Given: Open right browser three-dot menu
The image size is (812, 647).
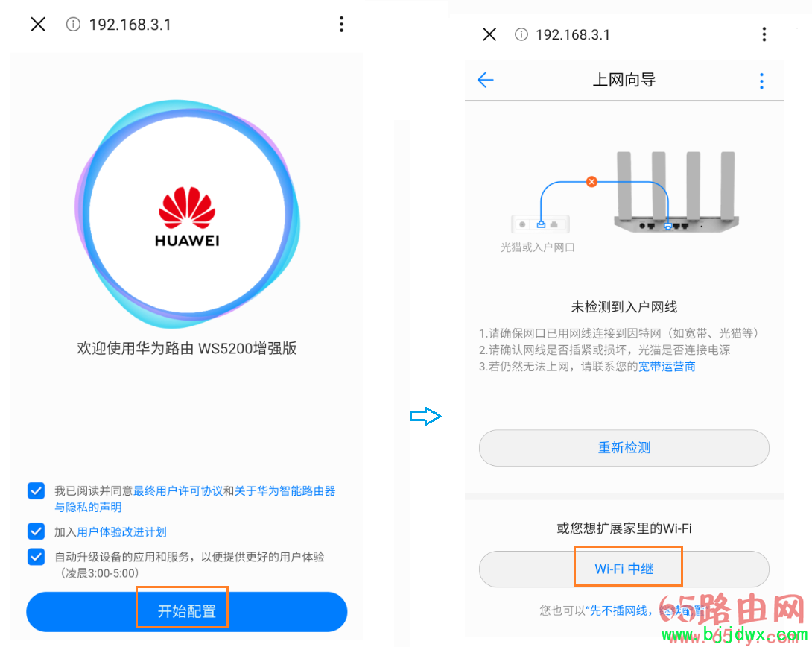Looking at the screenshot, I should pyautogui.click(x=764, y=34).
